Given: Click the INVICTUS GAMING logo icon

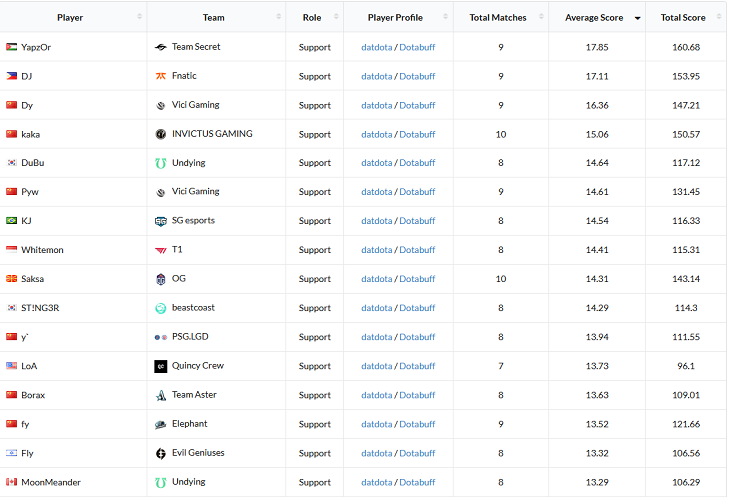Looking at the screenshot, I should click(x=161, y=134).
